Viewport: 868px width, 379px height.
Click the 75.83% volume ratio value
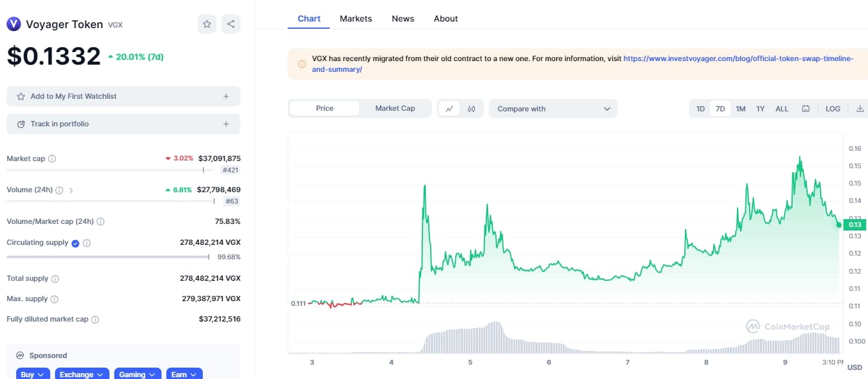[x=228, y=222]
